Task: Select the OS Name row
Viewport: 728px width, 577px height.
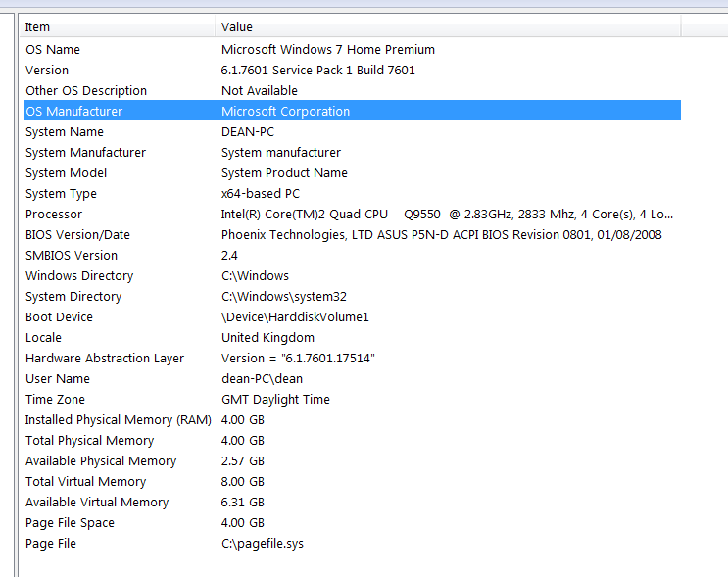Action: pyautogui.click(x=53, y=50)
